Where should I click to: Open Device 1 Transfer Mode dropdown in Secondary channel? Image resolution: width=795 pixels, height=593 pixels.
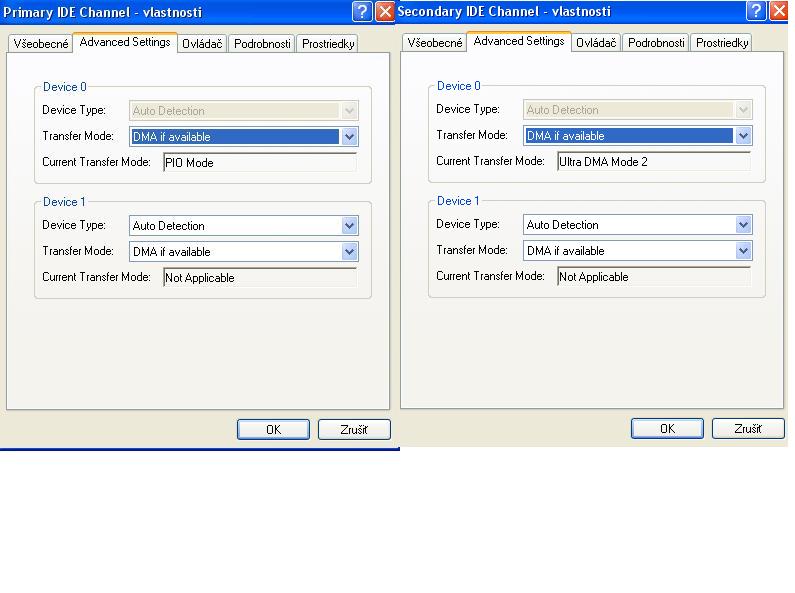coord(743,251)
